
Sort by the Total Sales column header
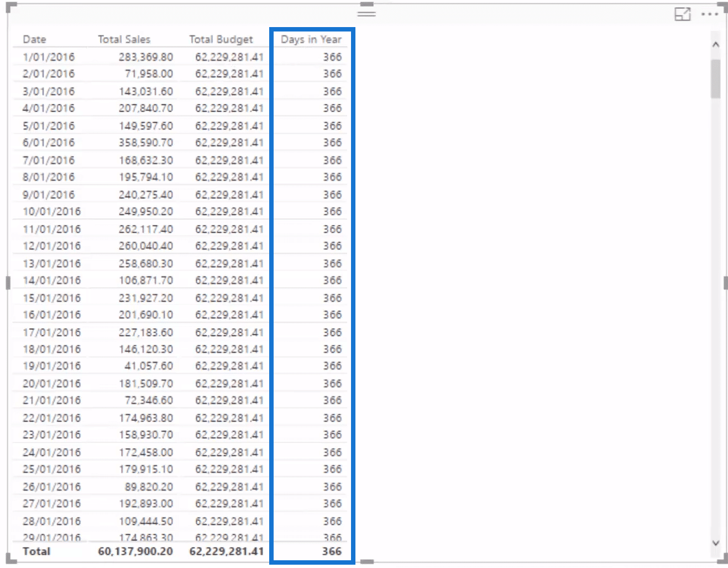(x=124, y=39)
